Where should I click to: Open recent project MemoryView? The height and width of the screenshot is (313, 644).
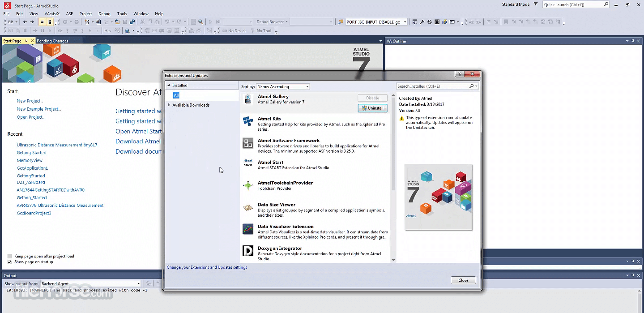(x=30, y=160)
